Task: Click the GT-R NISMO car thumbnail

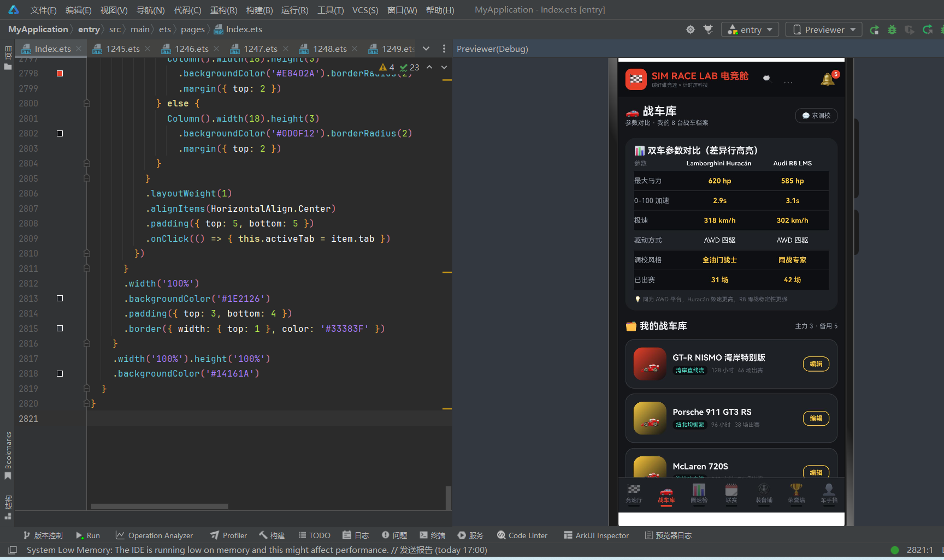Action: click(650, 364)
